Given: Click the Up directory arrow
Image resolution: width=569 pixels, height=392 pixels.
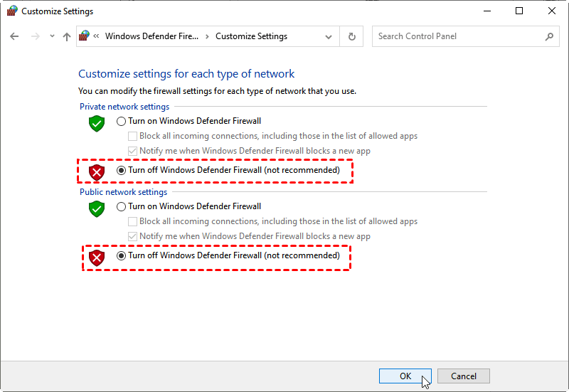Looking at the screenshot, I should [x=67, y=36].
